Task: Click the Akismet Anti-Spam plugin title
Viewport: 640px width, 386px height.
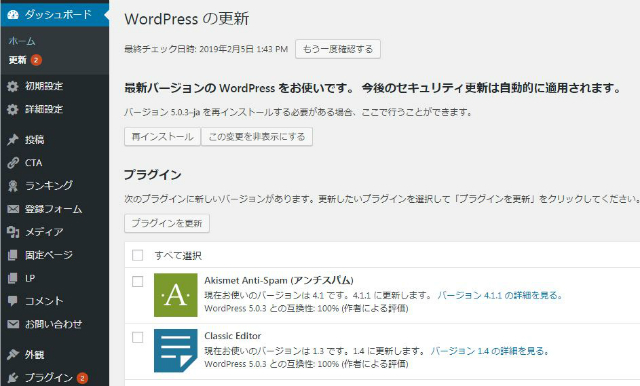Action: [x=279, y=280]
